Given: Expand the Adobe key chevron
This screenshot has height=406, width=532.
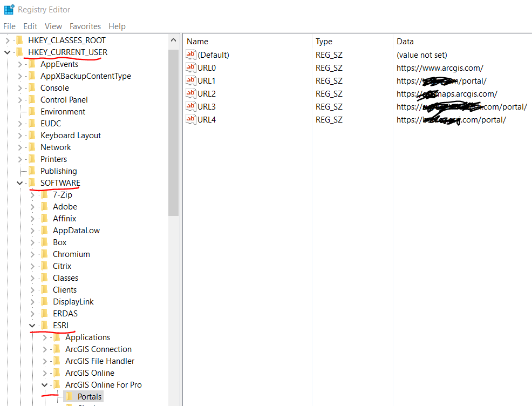Looking at the screenshot, I should (x=32, y=207).
